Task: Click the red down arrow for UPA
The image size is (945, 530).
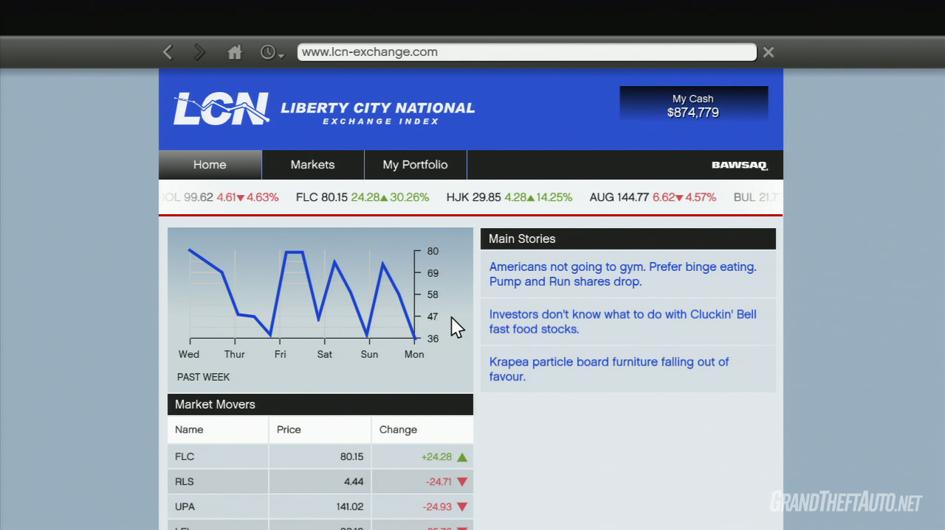Action: tap(462, 507)
